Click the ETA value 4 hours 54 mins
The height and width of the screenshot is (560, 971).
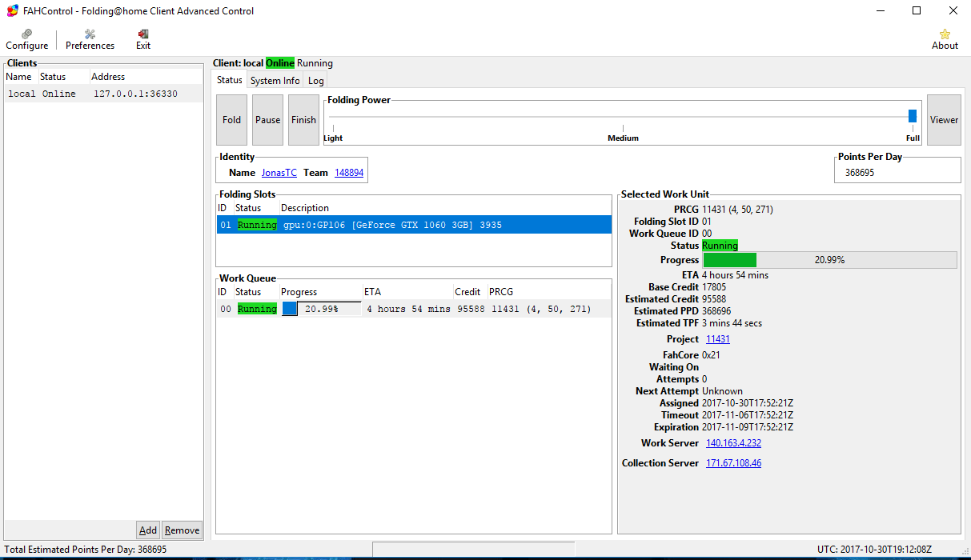click(735, 275)
